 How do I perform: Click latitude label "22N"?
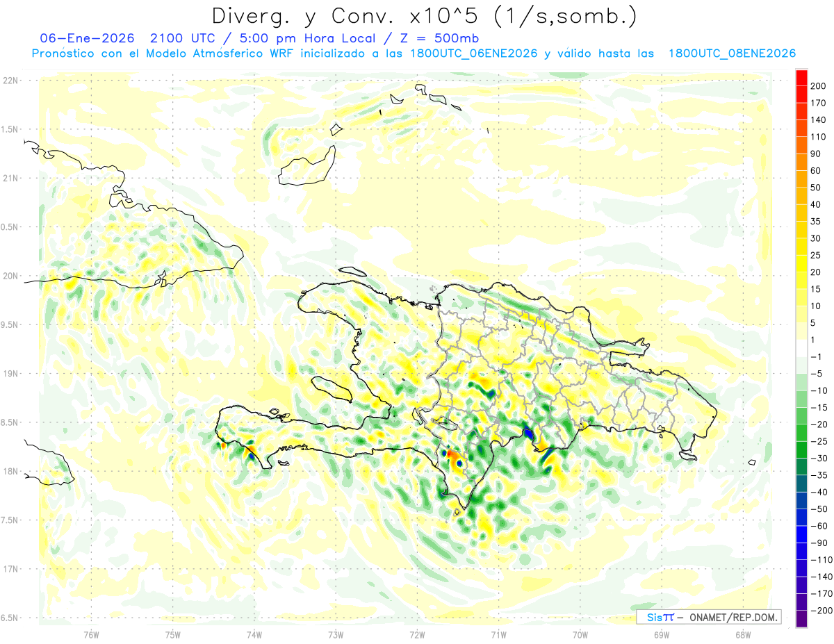coord(10,81)
